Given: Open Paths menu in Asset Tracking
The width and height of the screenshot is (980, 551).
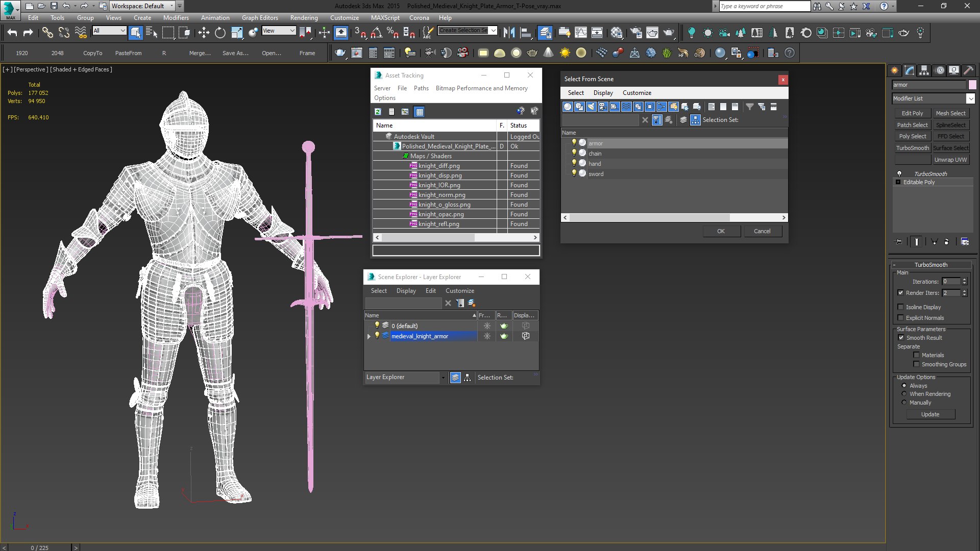Looking at the screenshot, I should [421, 88].
